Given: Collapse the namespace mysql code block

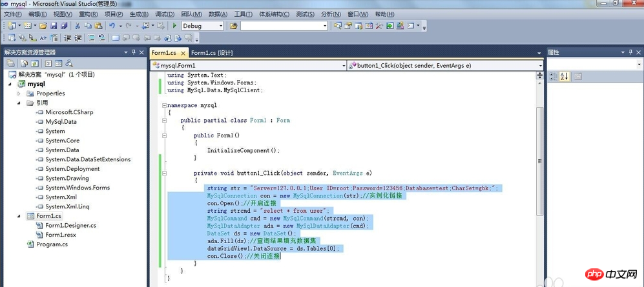Looking at the screenshot, I should pos(165,105).
